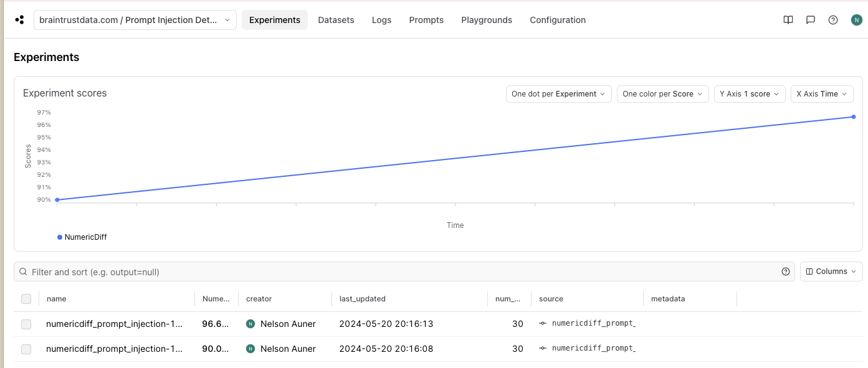Sort by the metadata column header
This screenshot has width=868, height=368.
click(x=668, y=299)
